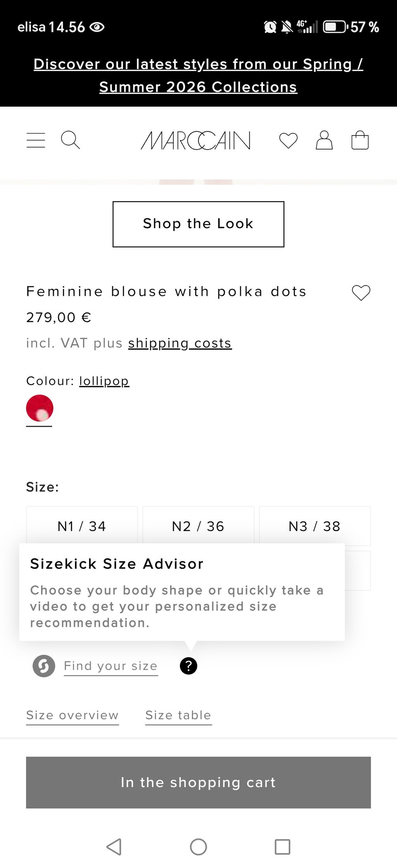397x868 pixels.
Task: Open the Size table tab
Action: [178, 715]
